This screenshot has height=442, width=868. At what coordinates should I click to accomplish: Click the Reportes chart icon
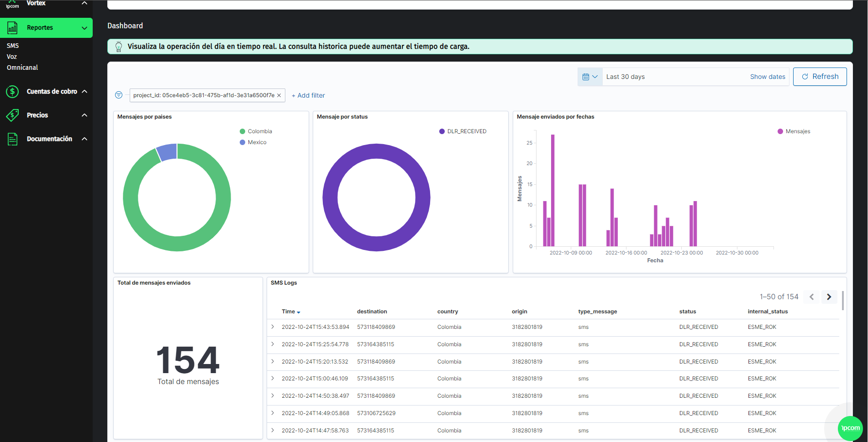(x=12, y=28)
